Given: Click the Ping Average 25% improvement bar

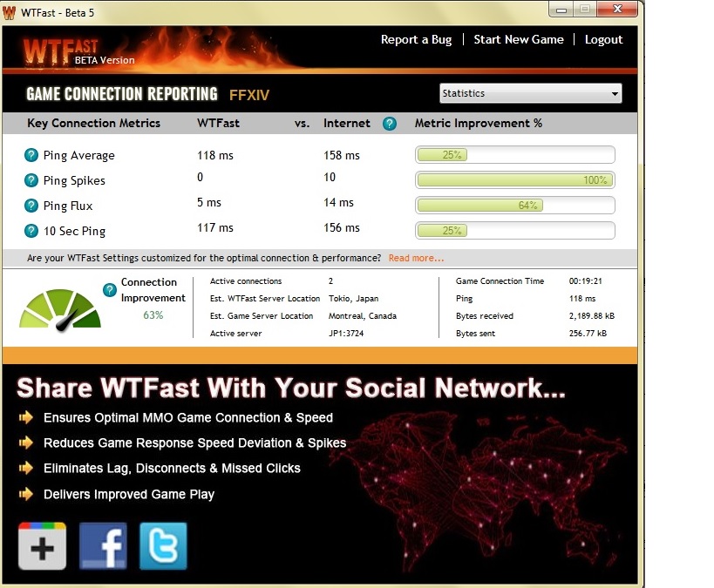Looking at the screenshot, I should (515, 155).
